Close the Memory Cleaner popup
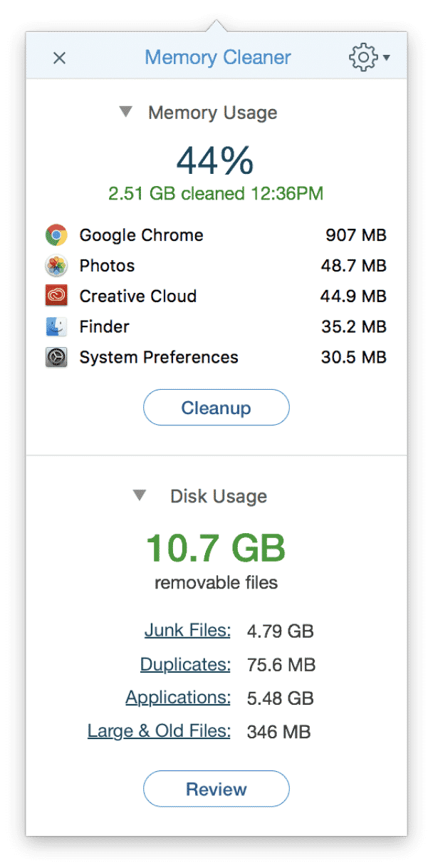 (60, 58)
